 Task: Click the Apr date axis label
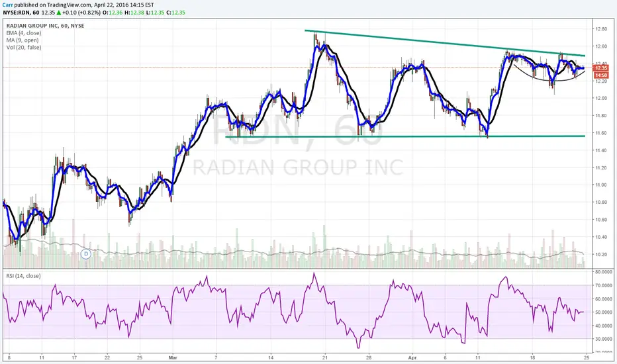(412, 357)
